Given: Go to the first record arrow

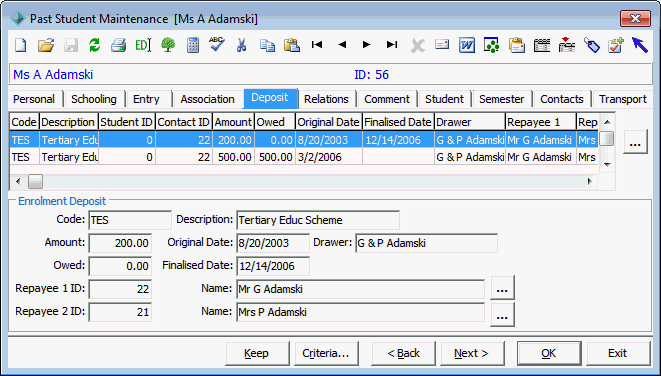Looking at the screenshot, I should point(317,44).
